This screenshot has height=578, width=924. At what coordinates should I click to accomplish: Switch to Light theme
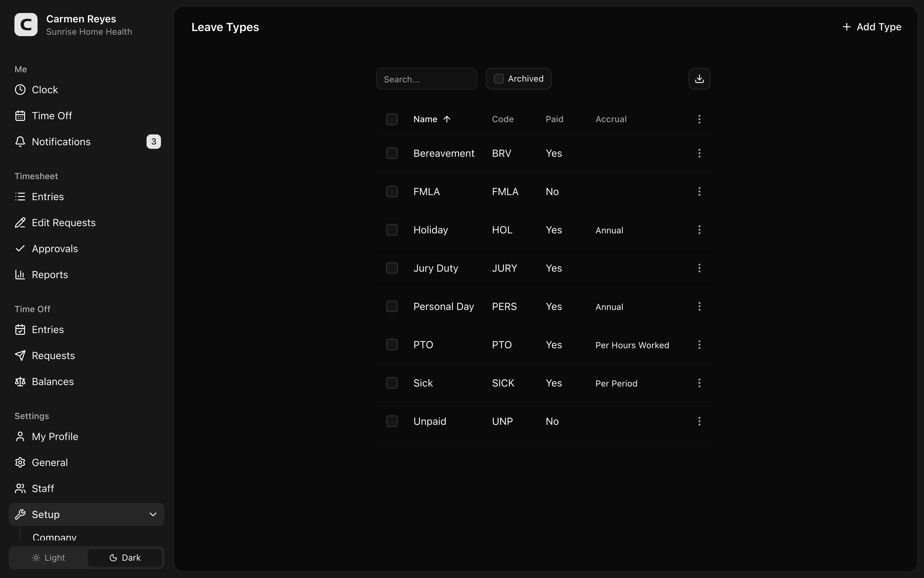(x=49, y=558)
